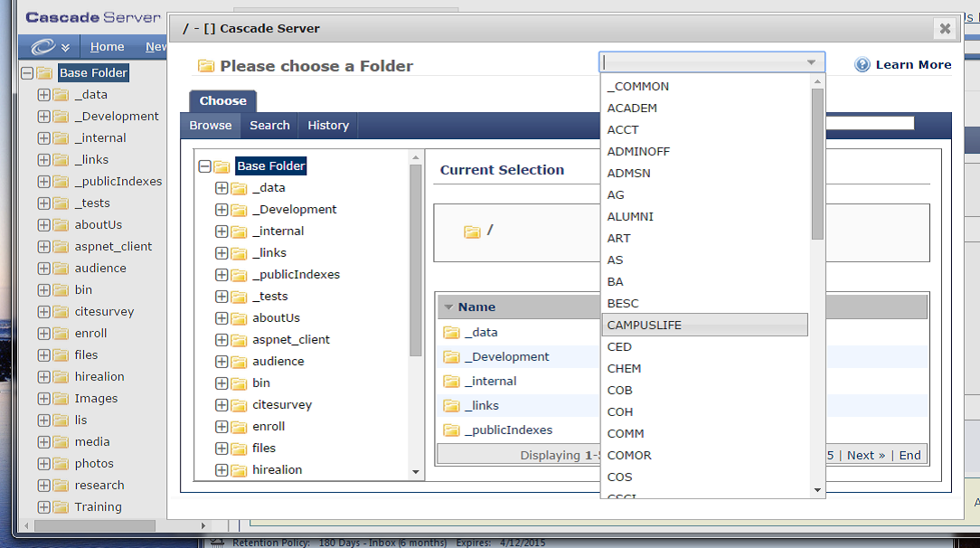980x548 pixels.
Task: Choose ALUMNI in the dropdown list
Action: click(704, 216)
